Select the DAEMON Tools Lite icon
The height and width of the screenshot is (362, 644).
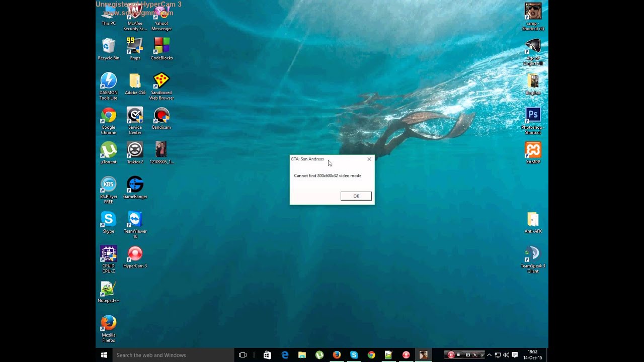[x=109, y=86]
